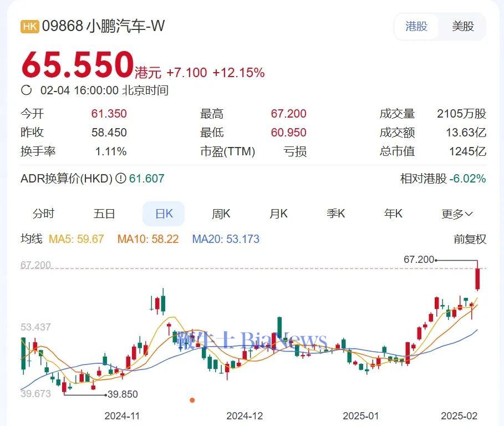Click the 39.673 price axis label
Image resolution: width=504 pixels, height=426 pixels.
point(35,393)
